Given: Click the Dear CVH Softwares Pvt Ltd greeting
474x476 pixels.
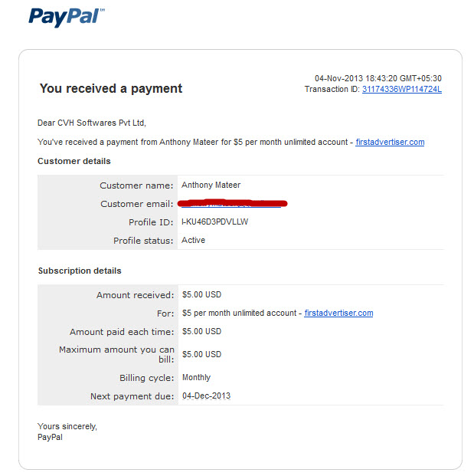Looking at the screenshot, I should pos(92,123).
